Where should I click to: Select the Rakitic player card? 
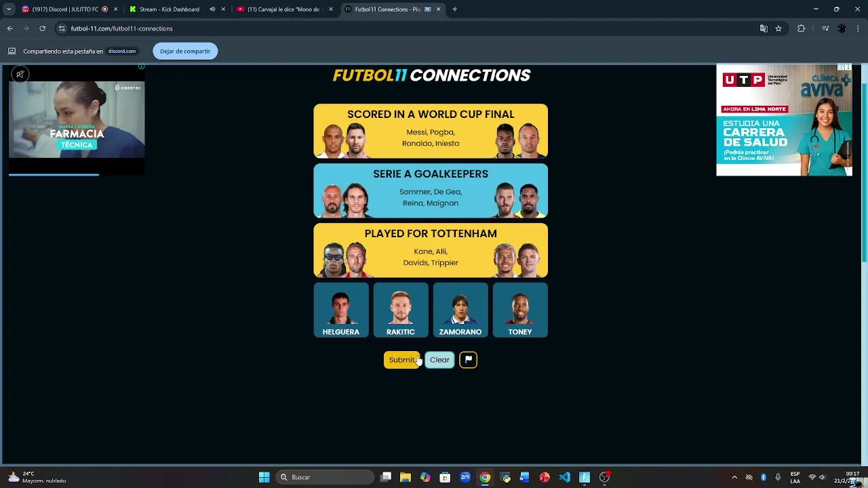(401, 310)
